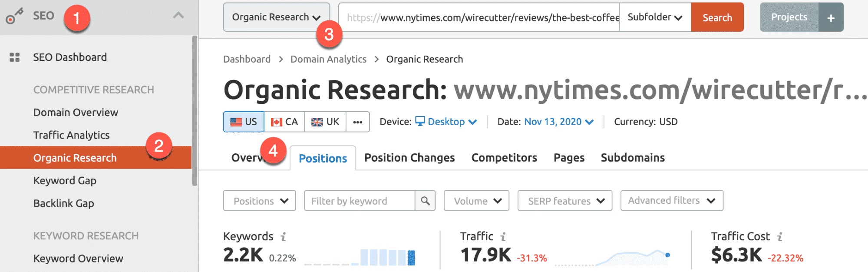The width and height of the screenshot is (868, 272).
Task: Click the plus icon next to Projects
Action: coord(831,18)
